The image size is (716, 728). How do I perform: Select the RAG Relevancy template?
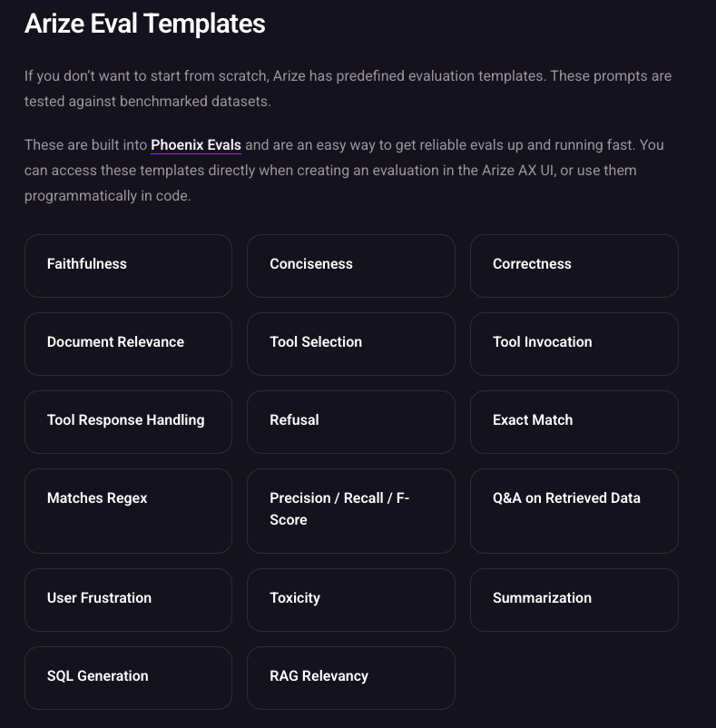point(350,677)
